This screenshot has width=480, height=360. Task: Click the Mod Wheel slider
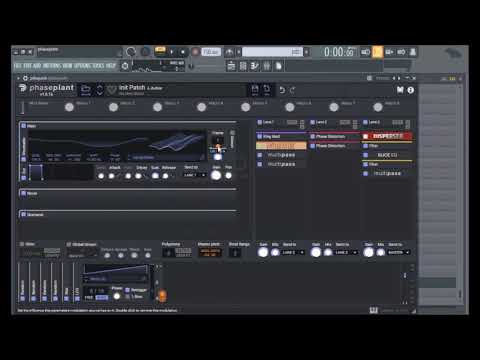tap(22, 107)
